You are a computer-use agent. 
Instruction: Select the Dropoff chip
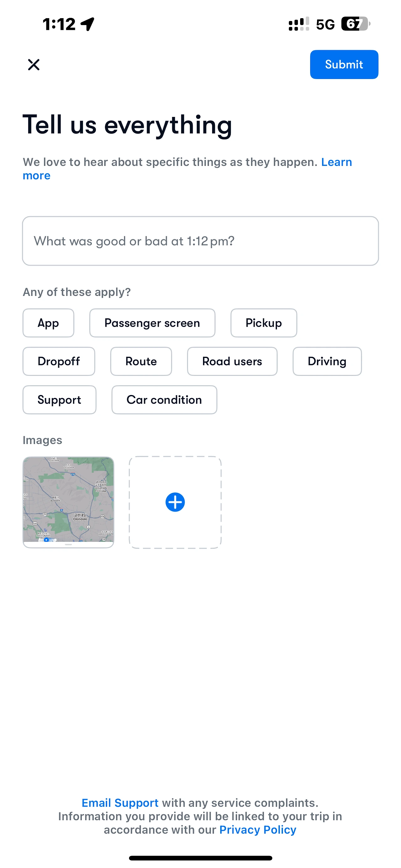59,361
